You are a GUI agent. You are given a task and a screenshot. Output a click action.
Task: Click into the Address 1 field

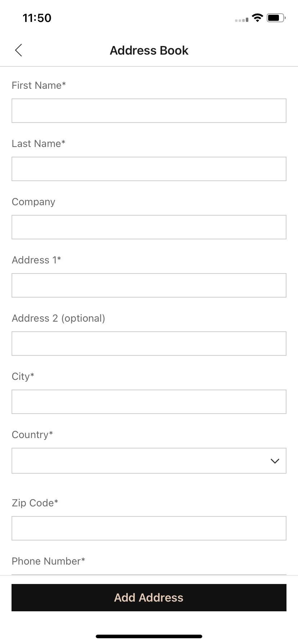click(x=149, y=285)
